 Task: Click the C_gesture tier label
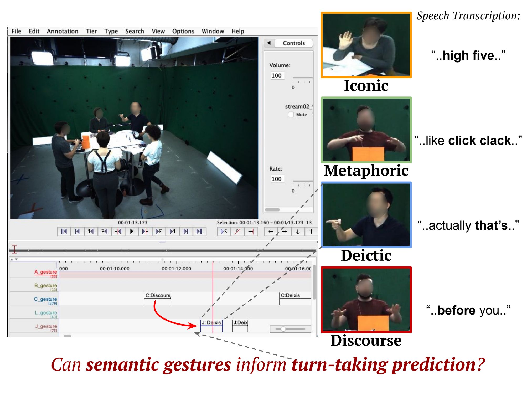click(45, 299)
